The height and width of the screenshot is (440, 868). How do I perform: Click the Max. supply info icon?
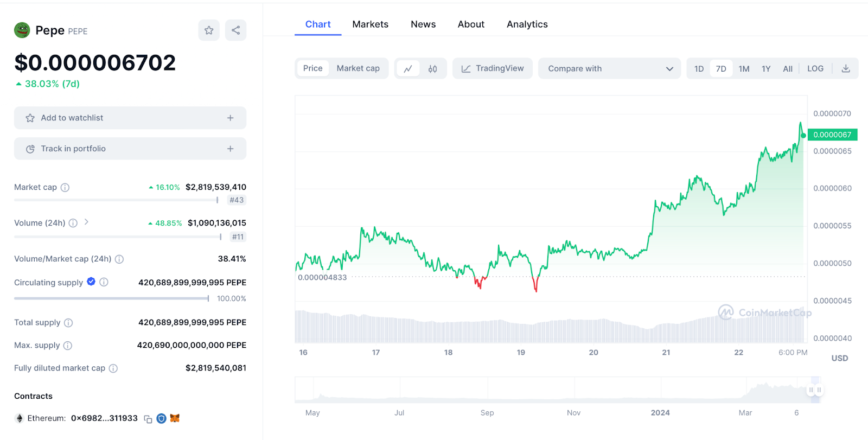pos(68,346)
